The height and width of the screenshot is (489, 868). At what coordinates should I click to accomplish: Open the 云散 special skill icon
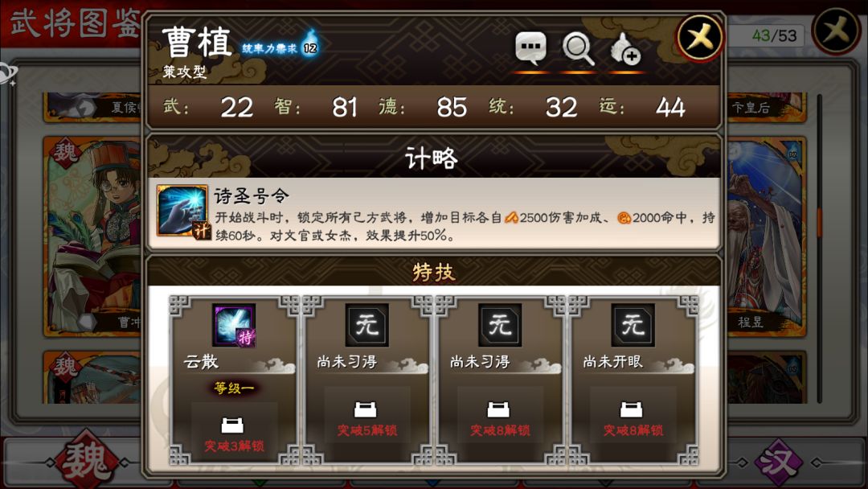(x=234, y=325)
